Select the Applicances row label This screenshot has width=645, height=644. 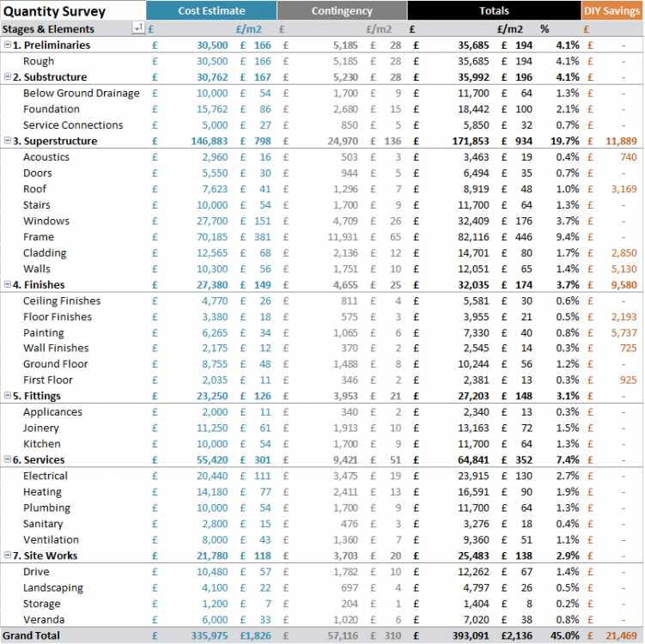(52, 412)
